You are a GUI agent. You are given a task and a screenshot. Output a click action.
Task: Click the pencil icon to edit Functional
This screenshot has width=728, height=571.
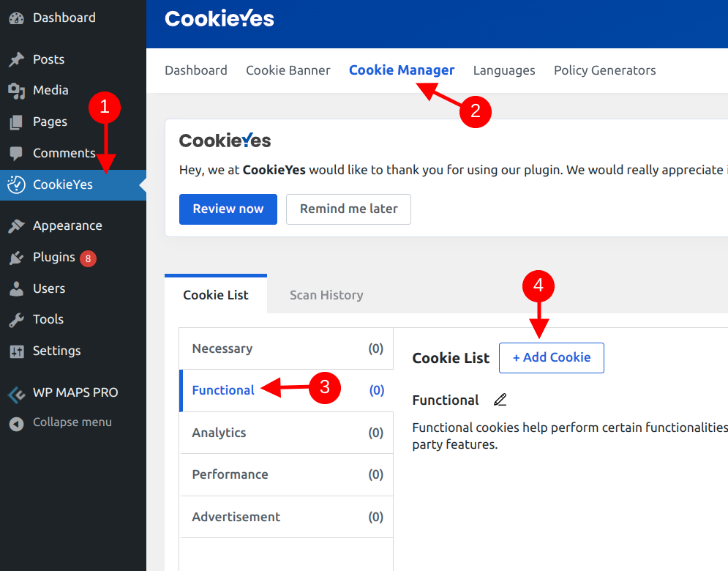(500, 400)
